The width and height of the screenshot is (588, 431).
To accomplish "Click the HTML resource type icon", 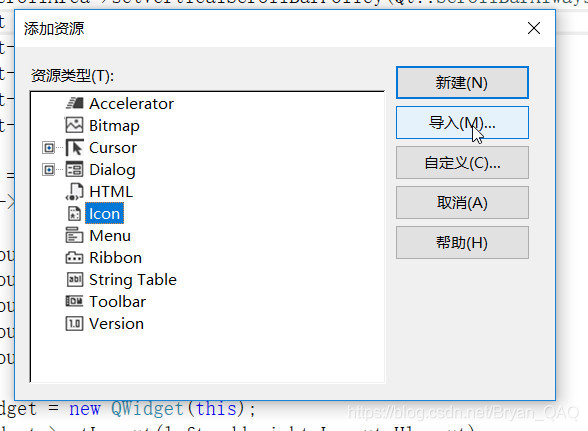I will point(74,192).
